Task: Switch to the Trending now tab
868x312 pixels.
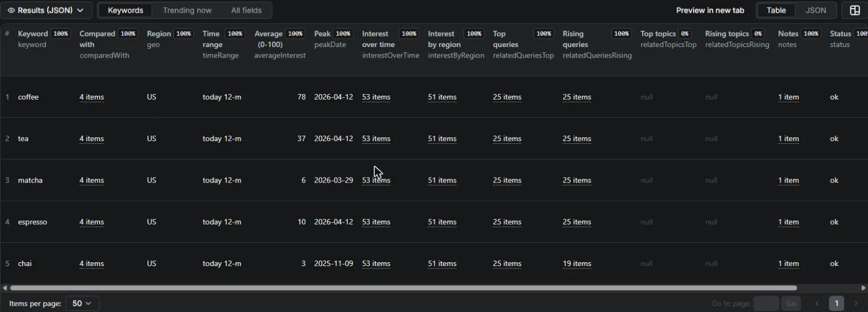Action: (x=187, y=10)
